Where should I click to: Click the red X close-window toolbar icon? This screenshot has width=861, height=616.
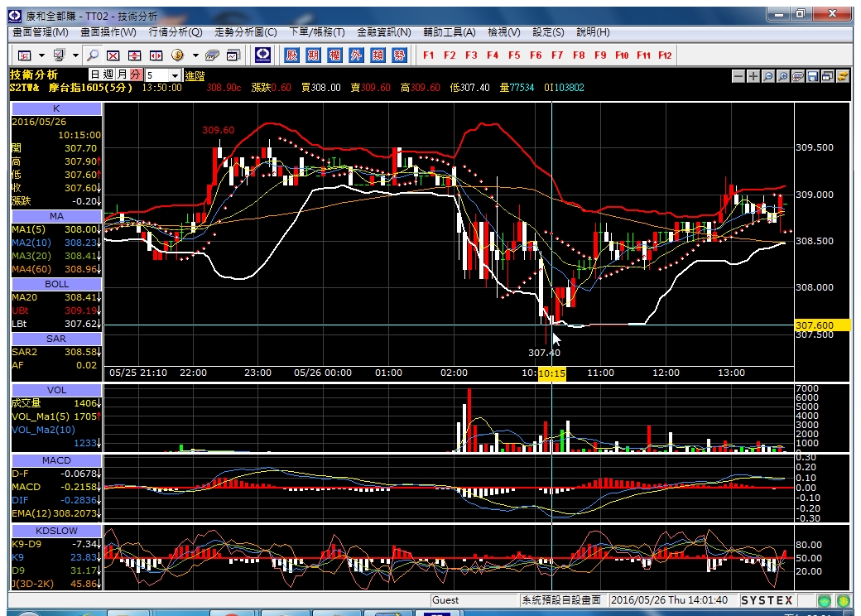(113, 55)
